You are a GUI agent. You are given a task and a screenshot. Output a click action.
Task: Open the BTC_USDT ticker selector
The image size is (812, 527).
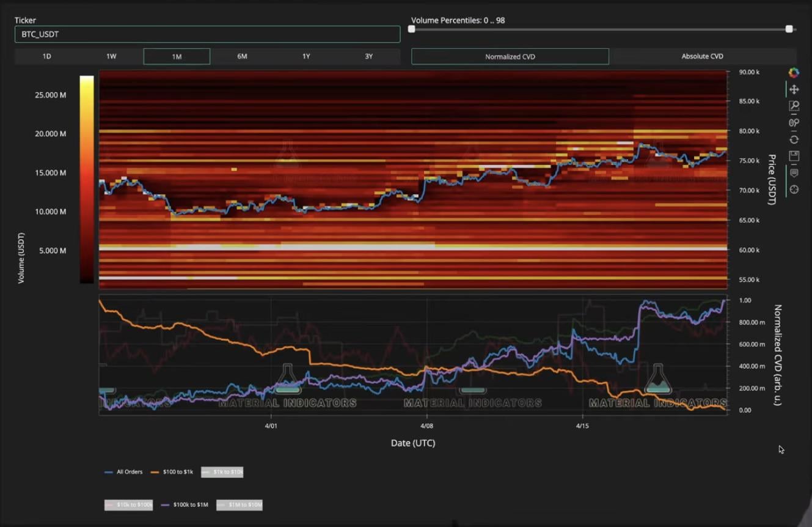(207, 34)
